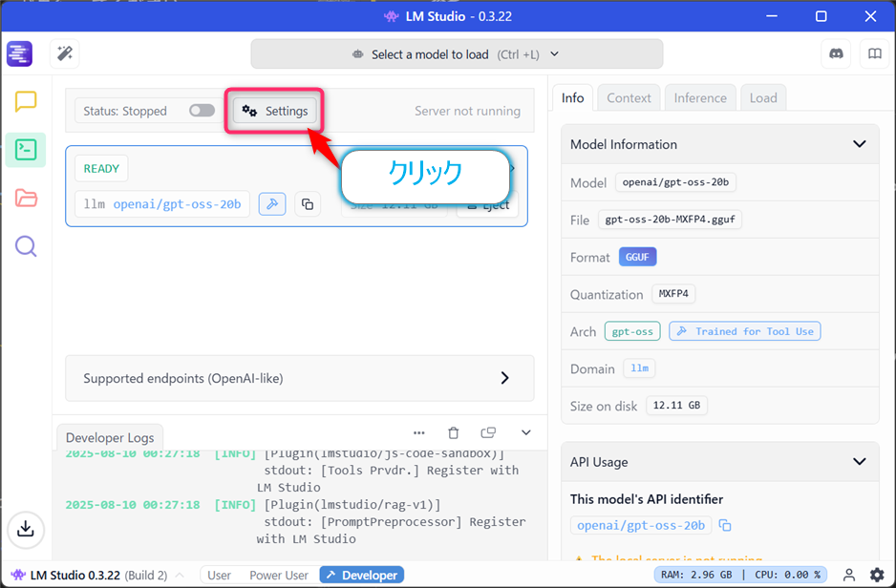Collapse the API Usage section

pos(860,461)
